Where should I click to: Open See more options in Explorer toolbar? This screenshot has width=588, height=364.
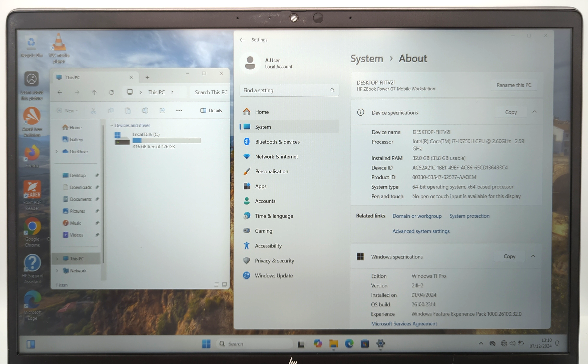(x=179, y=111)
